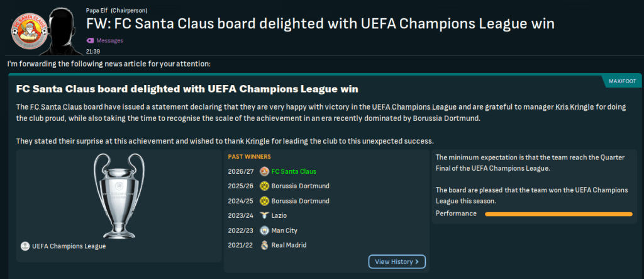Viewport: 644px width, 279px height.
Task: Click the FC Santa Claus link in the article paragraph
Action: tap(56, 107)
